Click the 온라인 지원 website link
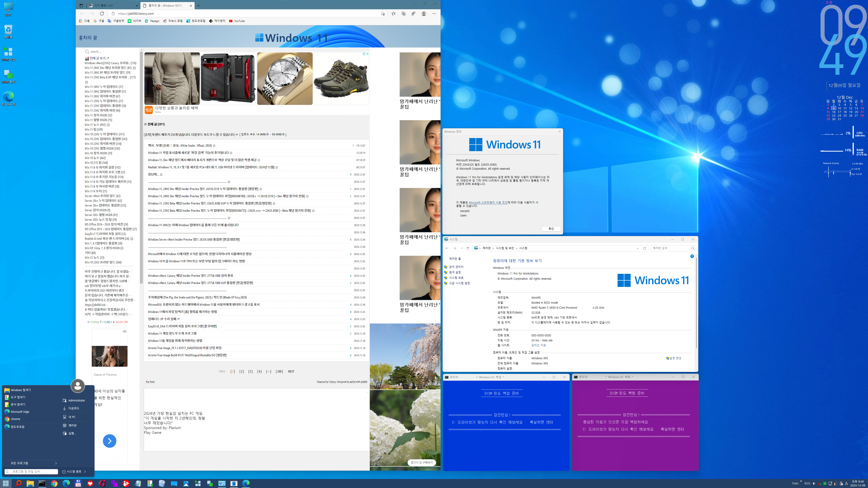Screen dimensions: 868x488 (538, 345)
